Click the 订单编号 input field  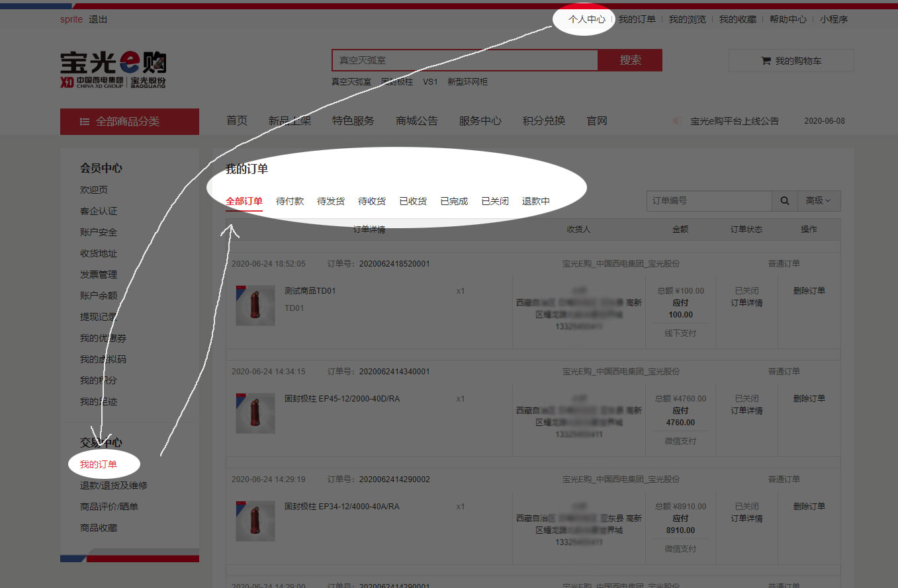pos(709,201)
